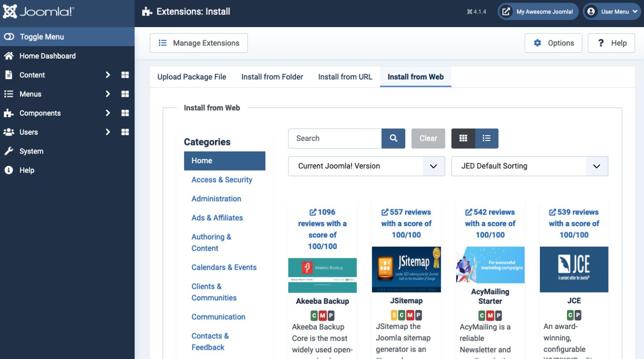Open Clients & Communities category

pos(214,292)
